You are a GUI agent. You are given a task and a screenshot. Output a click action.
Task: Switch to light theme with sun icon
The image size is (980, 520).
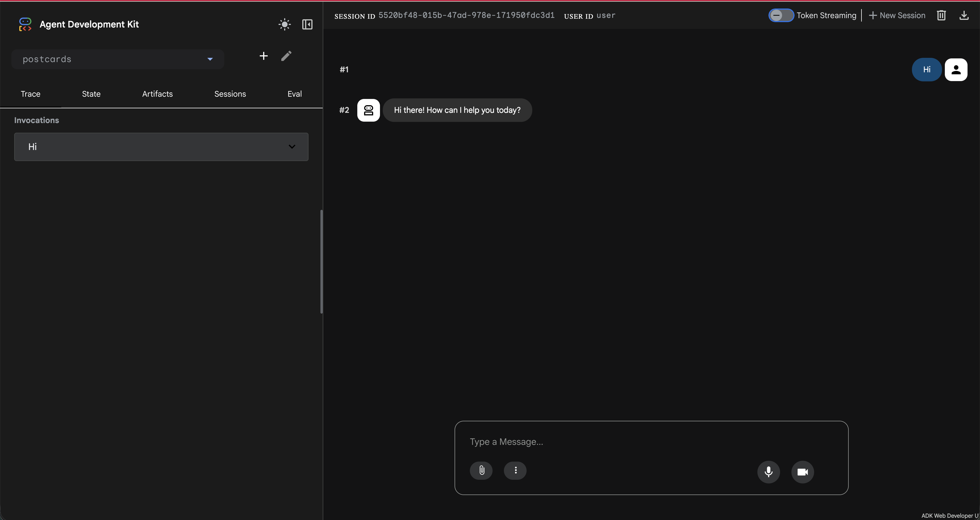[x=284, y=24]
